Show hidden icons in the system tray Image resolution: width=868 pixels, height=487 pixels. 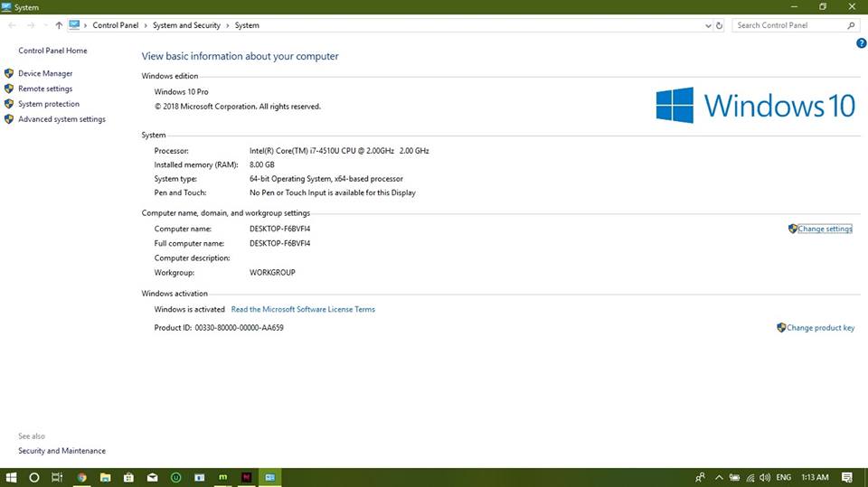pos(719,477)
